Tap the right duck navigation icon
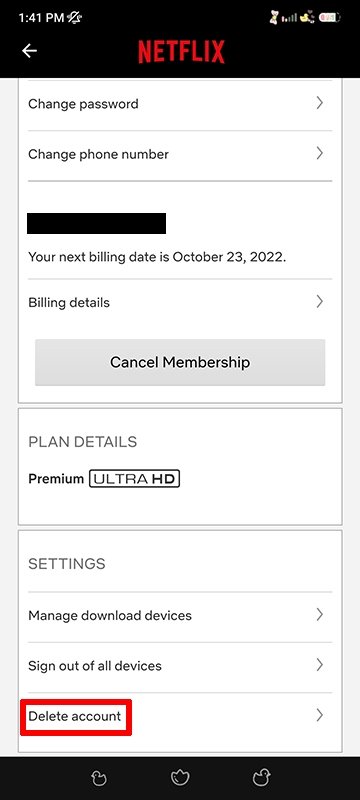Image resolution: width=360 pixels, height=800 pixels. [x=262, y=778]
